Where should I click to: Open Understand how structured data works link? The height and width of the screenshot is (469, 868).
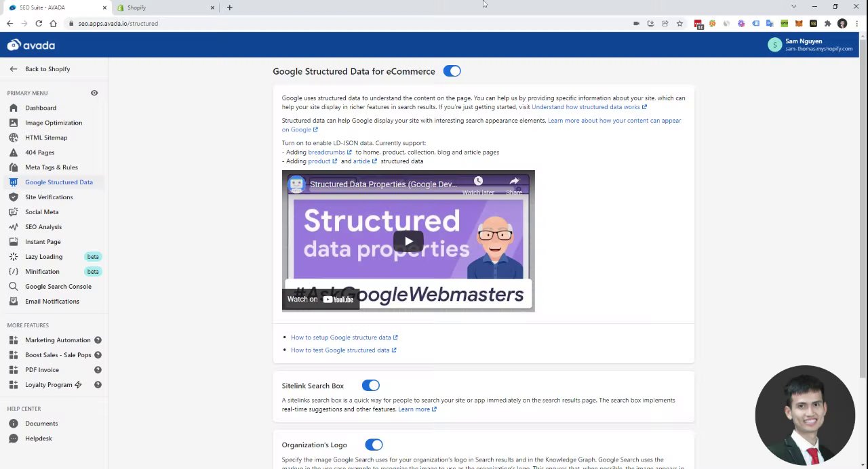click(x=589, y=107)
